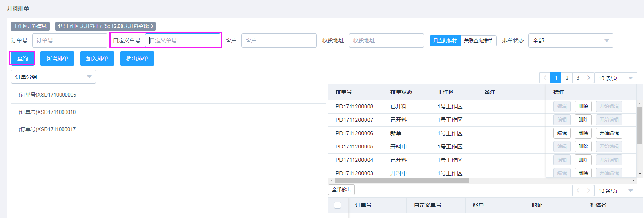644x218 pixels.
Task: Click the 新增排单 button
Action: point(57,59)
